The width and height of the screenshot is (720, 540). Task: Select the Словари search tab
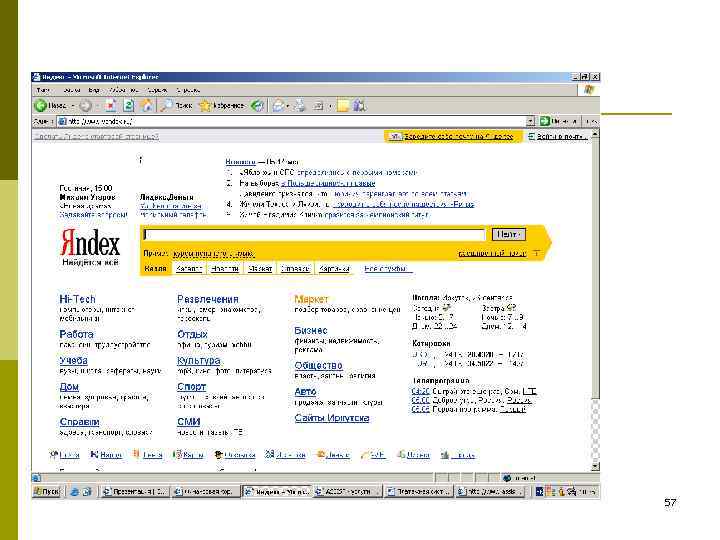click(x=295, y=269)
